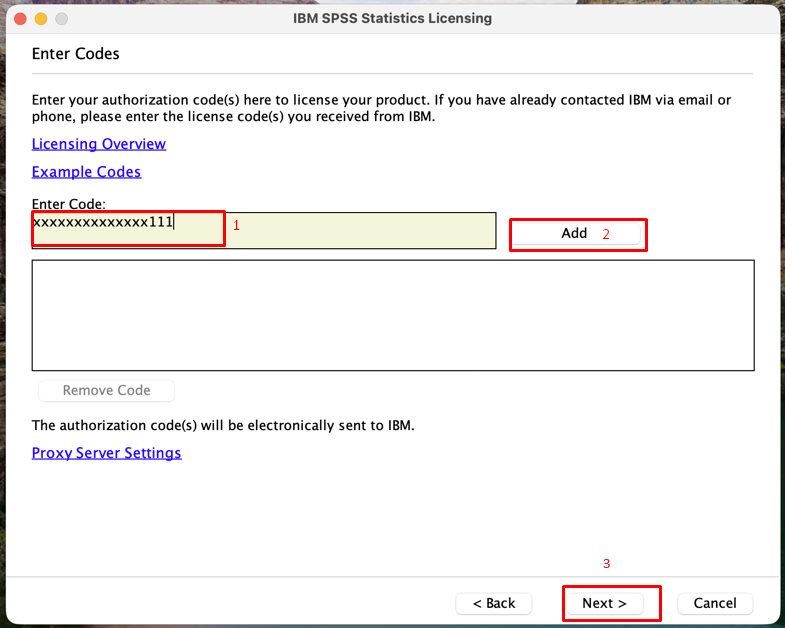Click the red annotation number 3 above Next

(x=606, y=564)
